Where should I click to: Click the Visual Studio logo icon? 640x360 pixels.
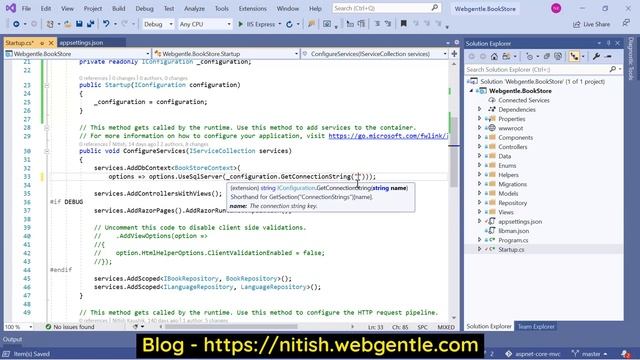tap(11, 8)
